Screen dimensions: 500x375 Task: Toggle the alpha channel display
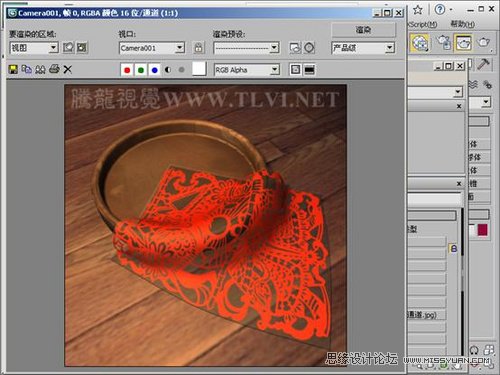[168, 70]
